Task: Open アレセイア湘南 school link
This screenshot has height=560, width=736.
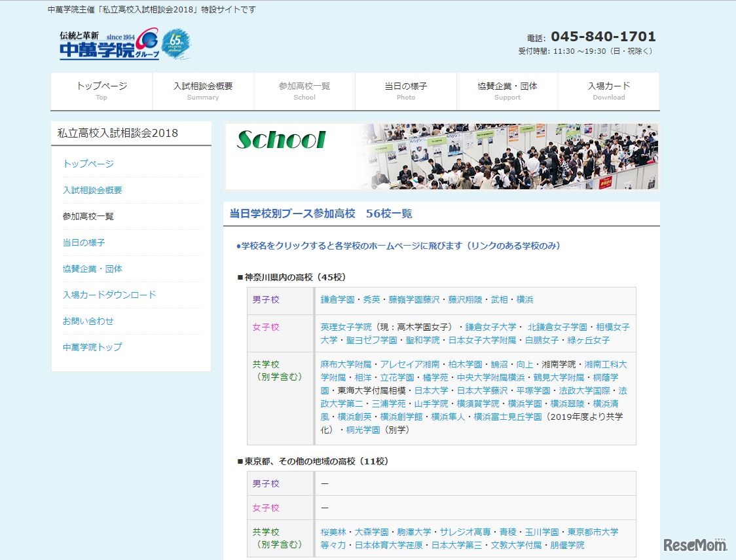Action: [410, 364]
